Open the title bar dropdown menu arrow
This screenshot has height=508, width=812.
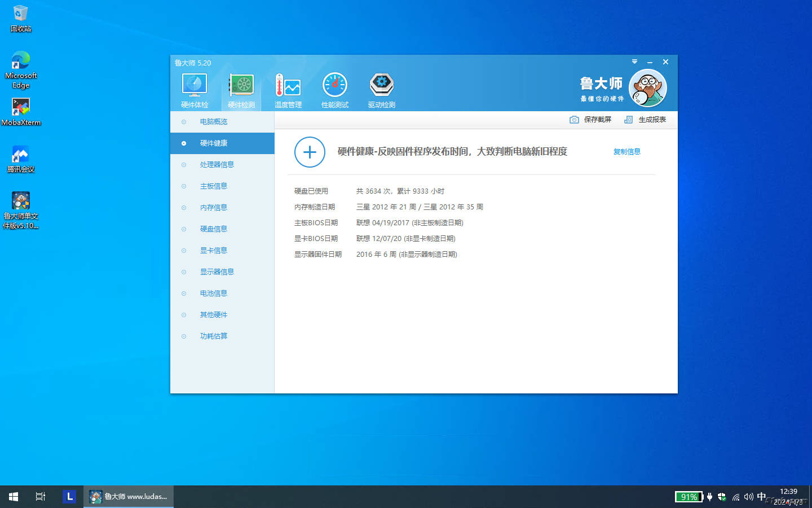[634, 62]
